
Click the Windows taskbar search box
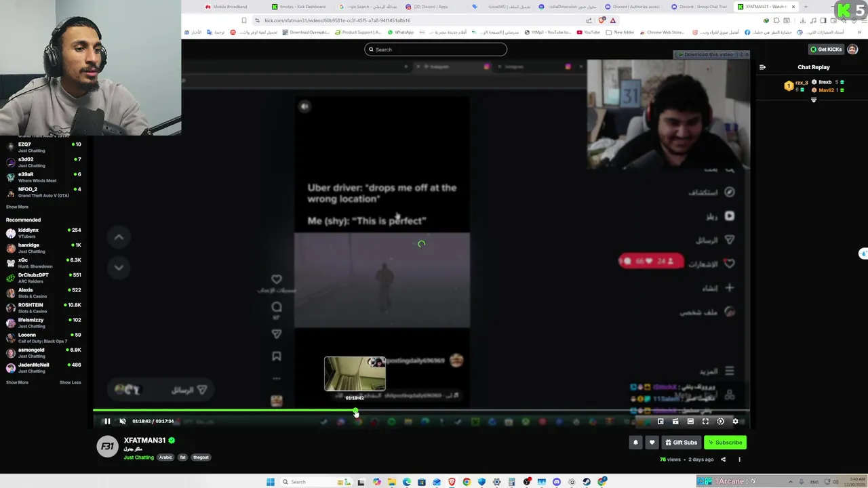pos(315,482)
